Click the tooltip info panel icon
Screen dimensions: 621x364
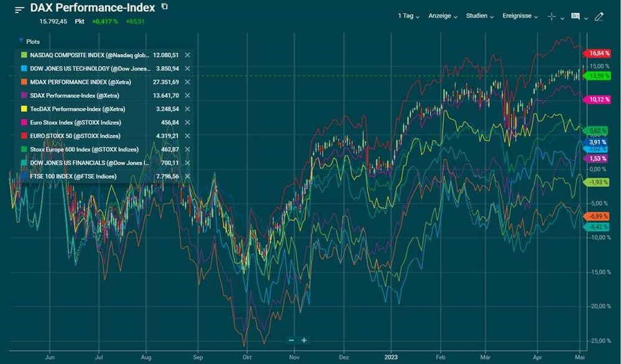(x=575, y=16)
